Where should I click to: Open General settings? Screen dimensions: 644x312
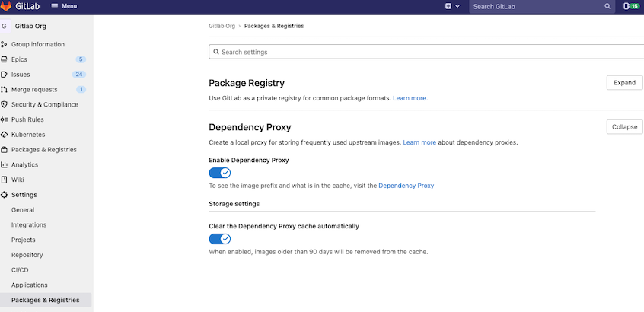23,210
